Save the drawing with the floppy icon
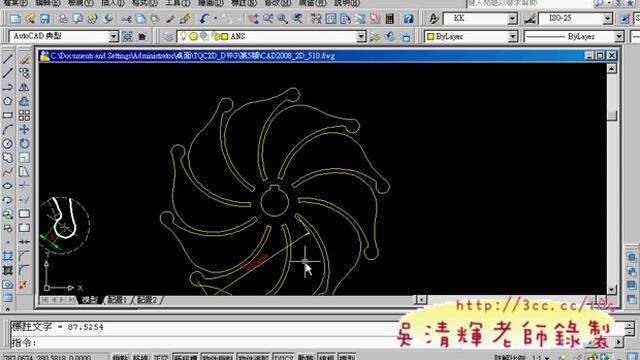This screenshot has height=360, width=640. click(44, 19)
